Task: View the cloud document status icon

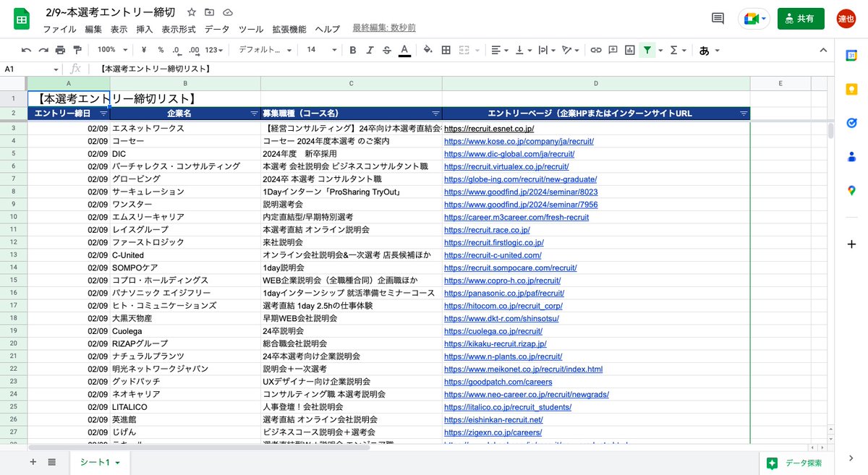Action: tap(228, 12)
